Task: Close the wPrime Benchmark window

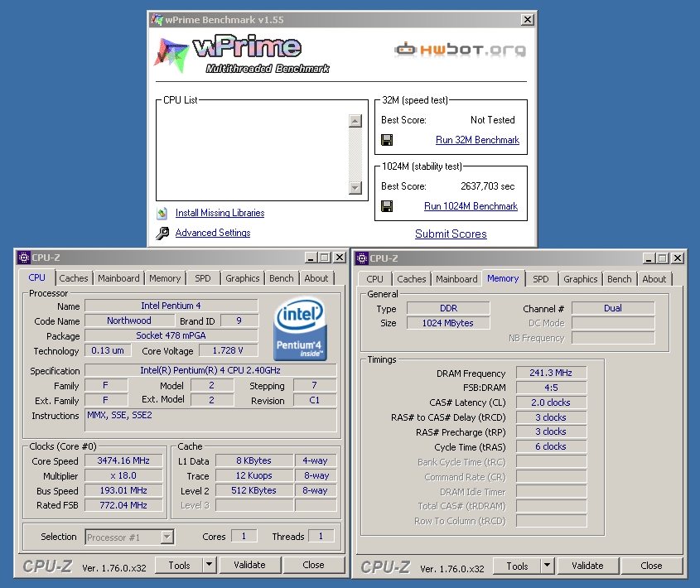Action: 528,20
